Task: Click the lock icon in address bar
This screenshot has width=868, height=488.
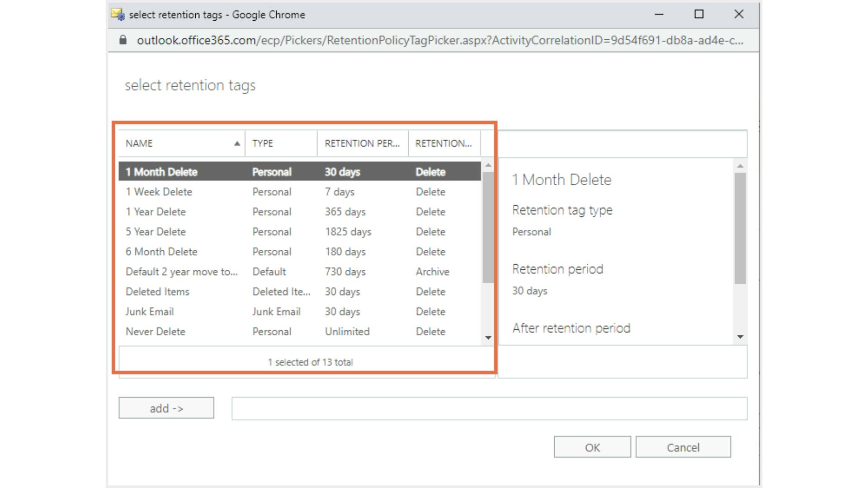Action: [123, 40]
